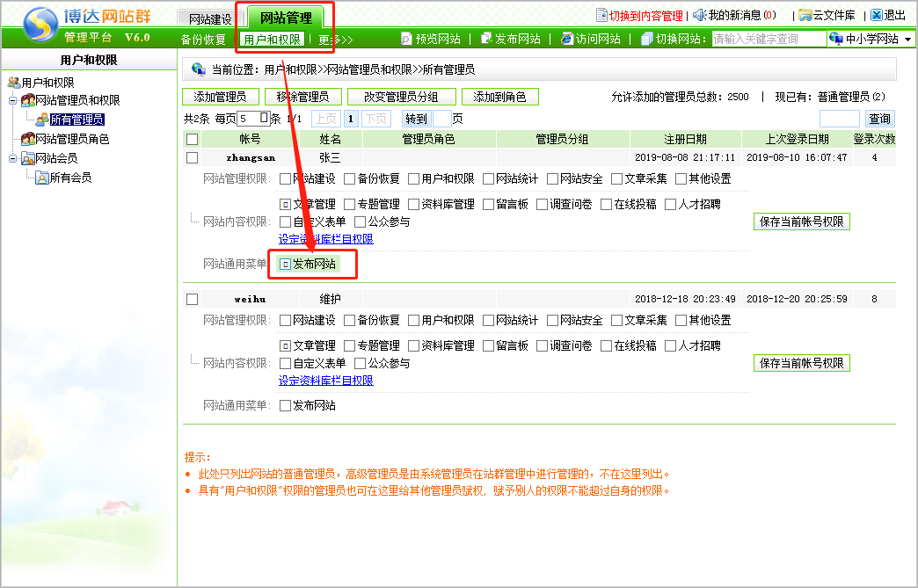
Task: Open the 云文件库 folder icon
Action: (805, 15)
